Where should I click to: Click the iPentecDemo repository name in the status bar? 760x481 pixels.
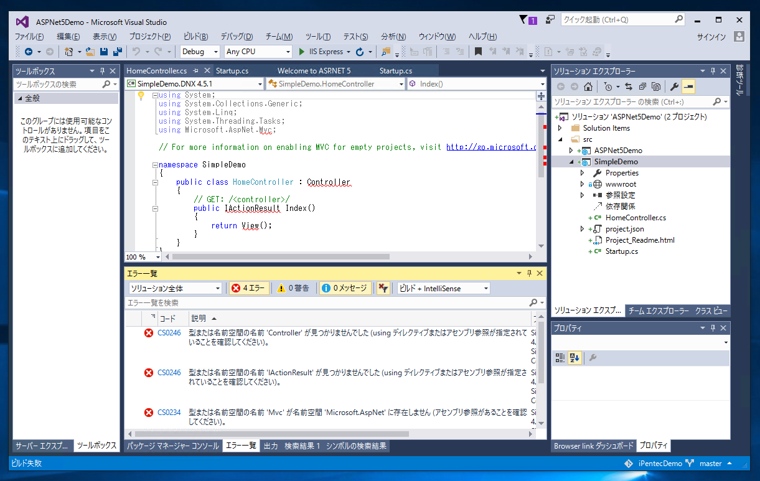click(660, 464)
